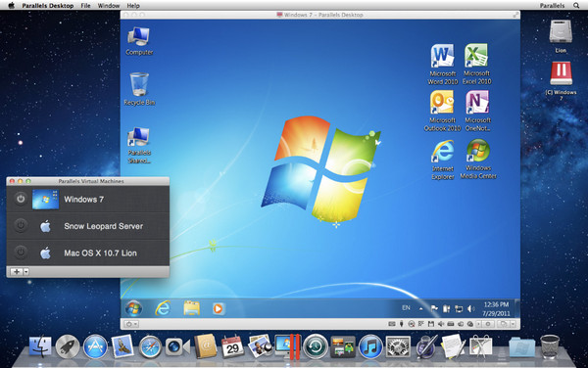Show hidden Windows tray icons arrow
The image size is (588, 368).
tap(420, 308)
